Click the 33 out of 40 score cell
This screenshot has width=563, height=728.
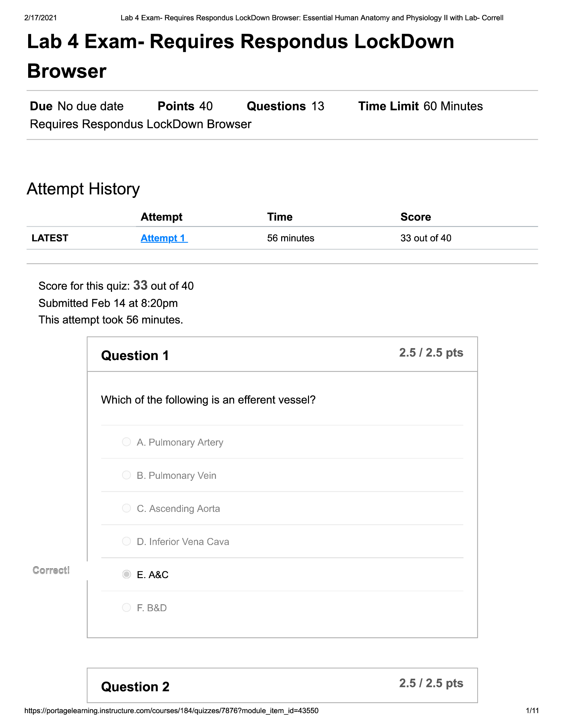coord(426,238)
